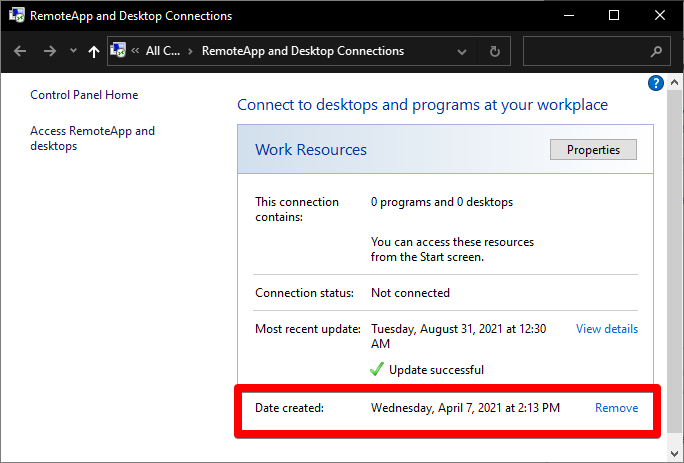Click the RemoteApp and Desktop Connections breadcrumb
The image size is (684, 463).
[303, 51]
